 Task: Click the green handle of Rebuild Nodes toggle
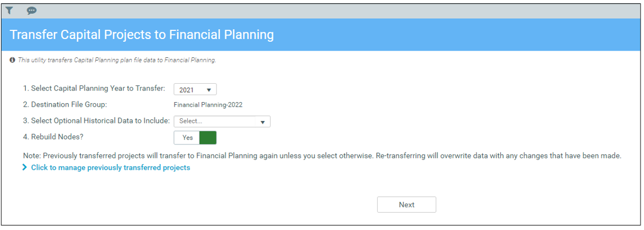(x=208, y=138)
